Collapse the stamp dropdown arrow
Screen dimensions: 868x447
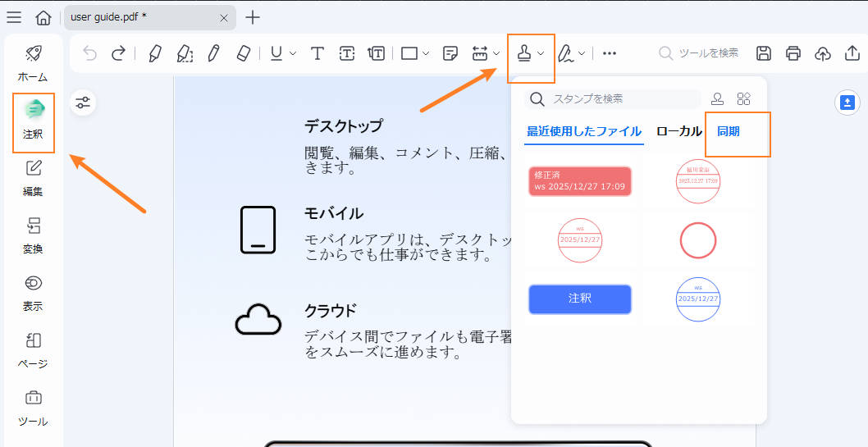tap(541, 53)
